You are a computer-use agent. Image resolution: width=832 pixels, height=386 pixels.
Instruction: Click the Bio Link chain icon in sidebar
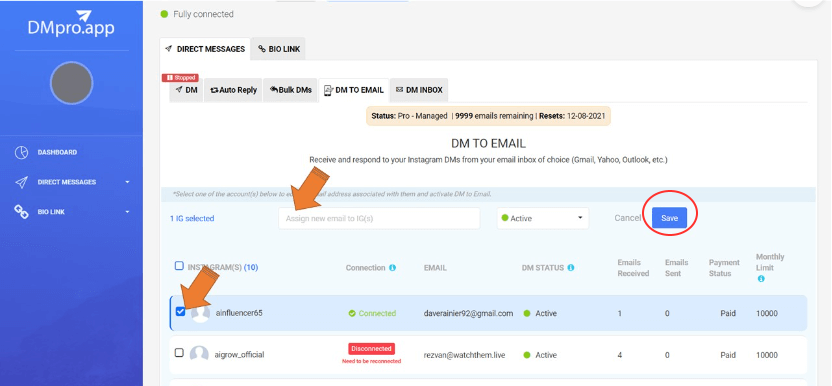tap(21, 212)
